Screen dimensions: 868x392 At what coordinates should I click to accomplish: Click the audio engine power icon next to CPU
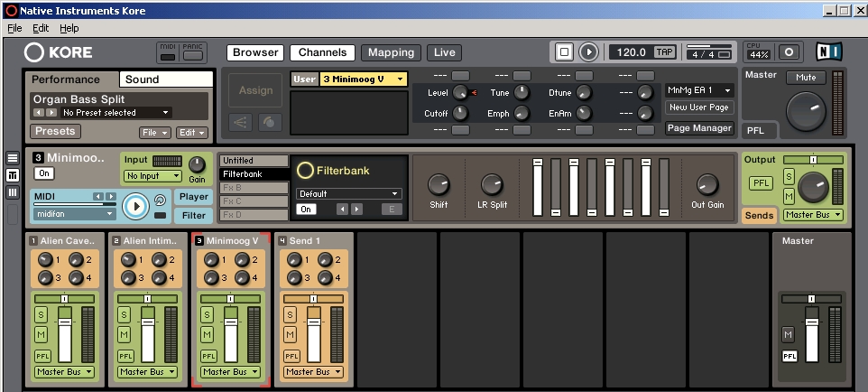click(789, 52)
